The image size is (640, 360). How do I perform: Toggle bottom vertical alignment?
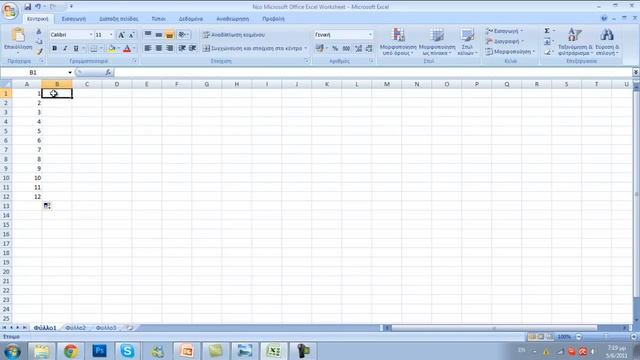coord(169,35)
